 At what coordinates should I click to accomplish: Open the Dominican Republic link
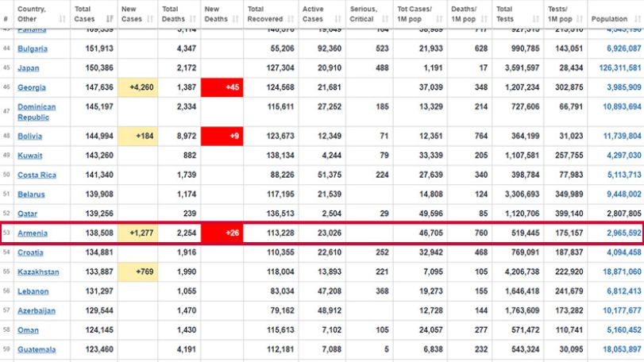(x=37, y=112)
